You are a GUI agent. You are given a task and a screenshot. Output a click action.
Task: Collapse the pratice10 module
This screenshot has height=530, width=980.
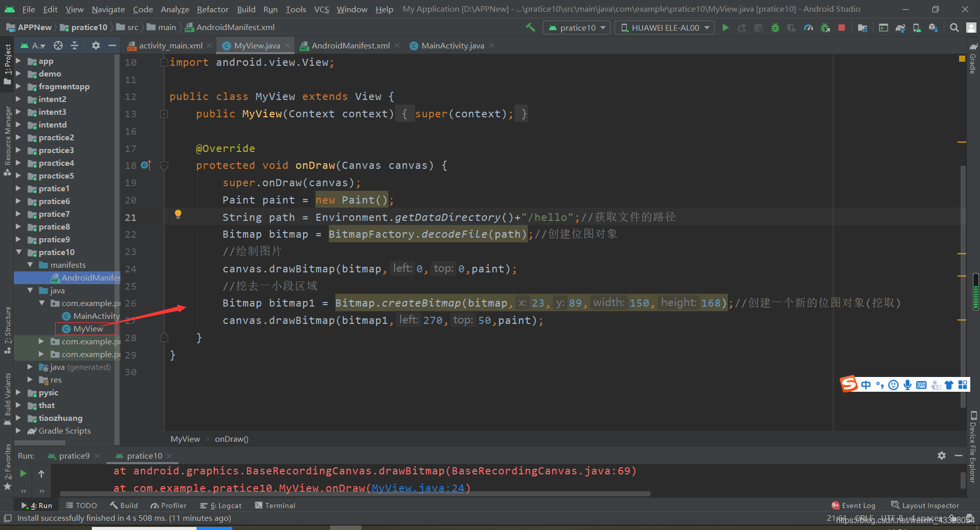coord(18,252)
